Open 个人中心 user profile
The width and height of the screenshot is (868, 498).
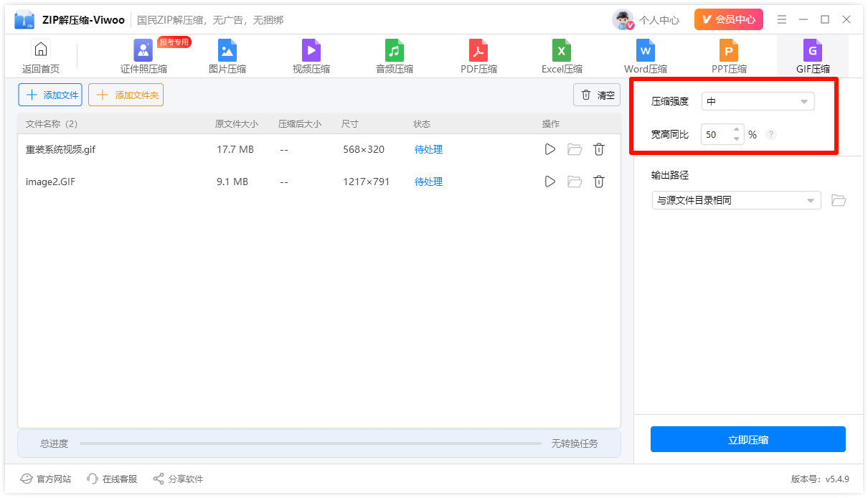[x=659, y=20]
